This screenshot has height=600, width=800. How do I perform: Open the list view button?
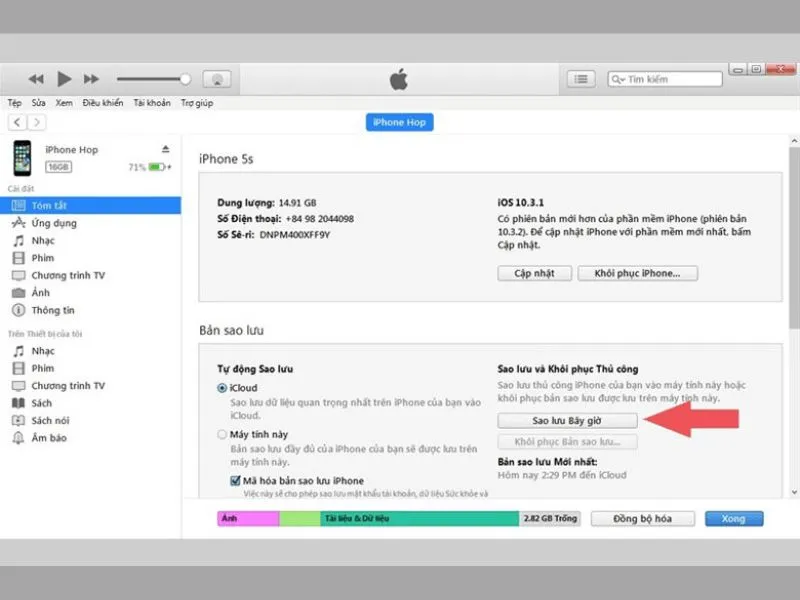click(581, 79)
